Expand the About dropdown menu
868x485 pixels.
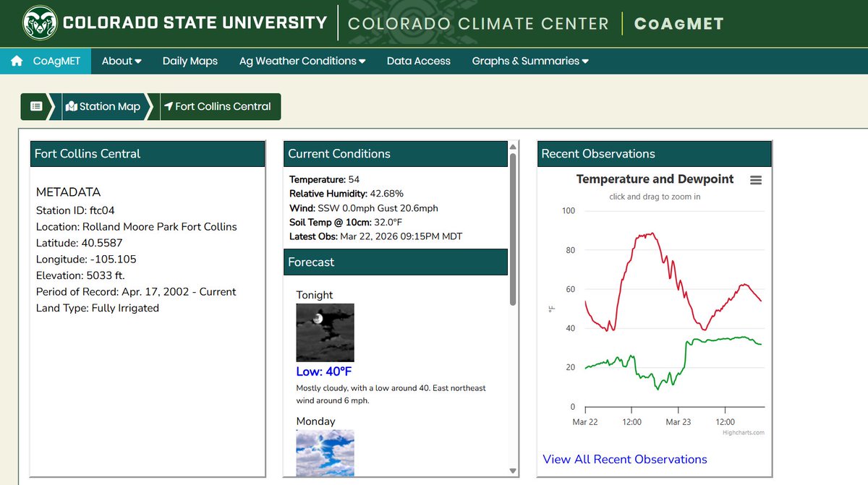[x=122, y=61]
